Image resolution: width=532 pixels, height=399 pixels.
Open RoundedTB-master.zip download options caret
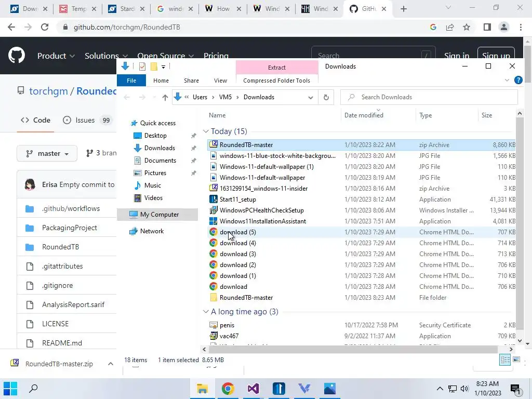pyautogui.click(x=110, y=364)
